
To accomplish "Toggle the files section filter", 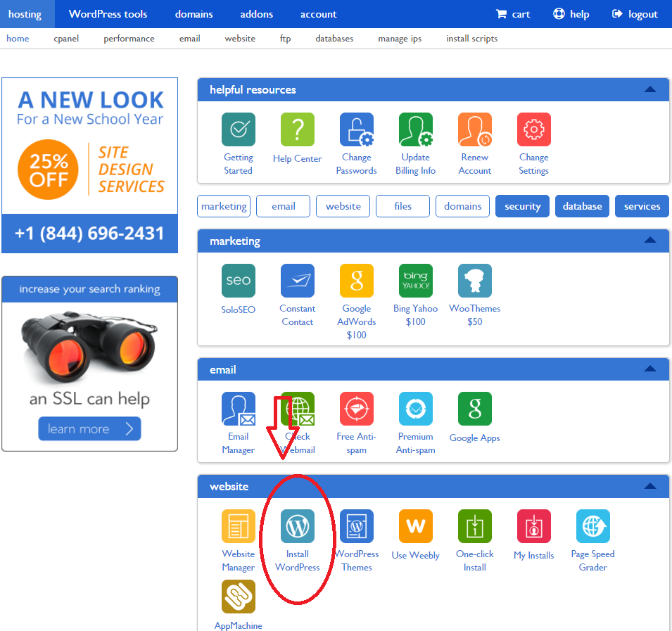I will click(x=403, y=206).
